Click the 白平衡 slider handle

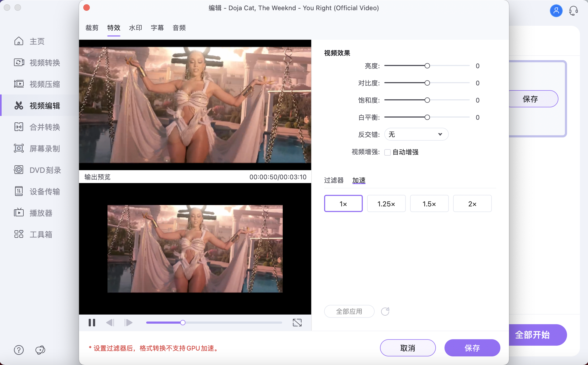pos(427,117)
